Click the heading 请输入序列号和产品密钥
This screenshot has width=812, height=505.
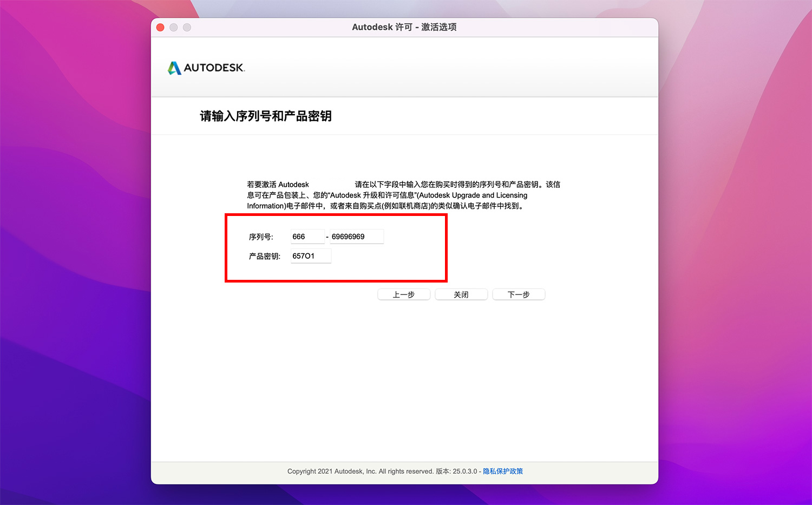(266, 116)
